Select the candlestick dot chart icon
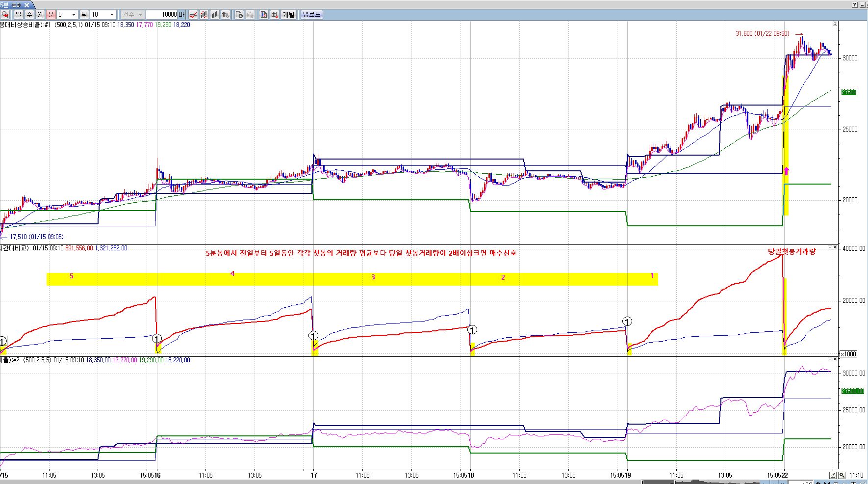868x484 pixels. (204, 15)
